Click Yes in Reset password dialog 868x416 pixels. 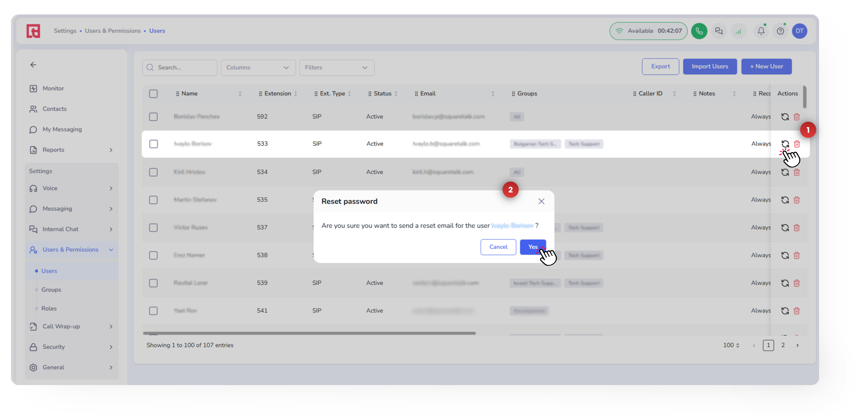click(x=532, y=247)
